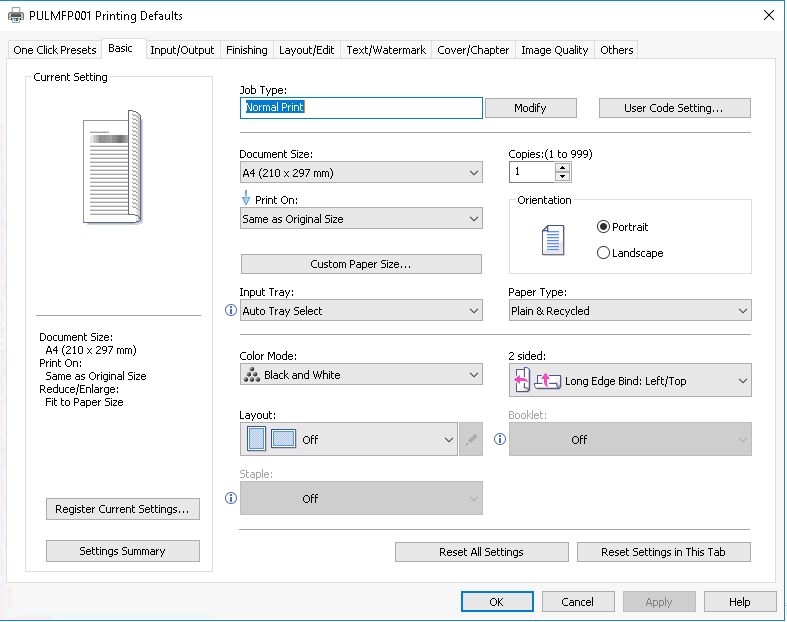Switch to the Image Quality tab
This screenshot has height=622, width=787.
(554, 50)
